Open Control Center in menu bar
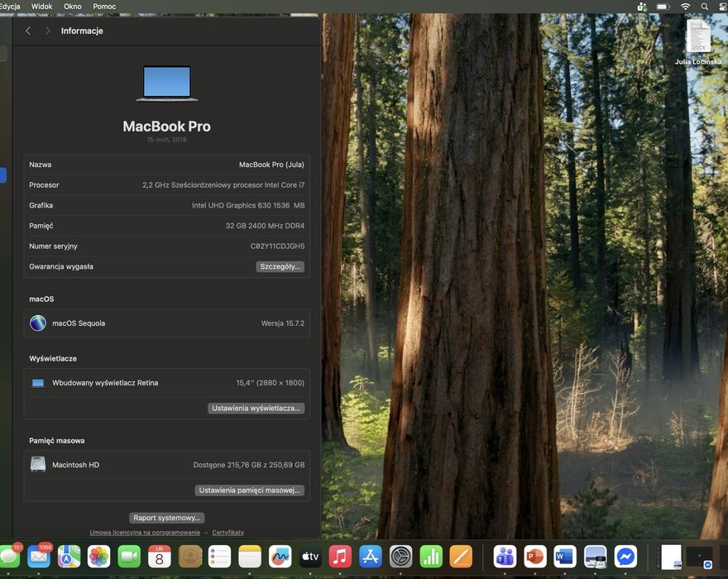Viewport: 728px width, 579px height. [723, 7]
